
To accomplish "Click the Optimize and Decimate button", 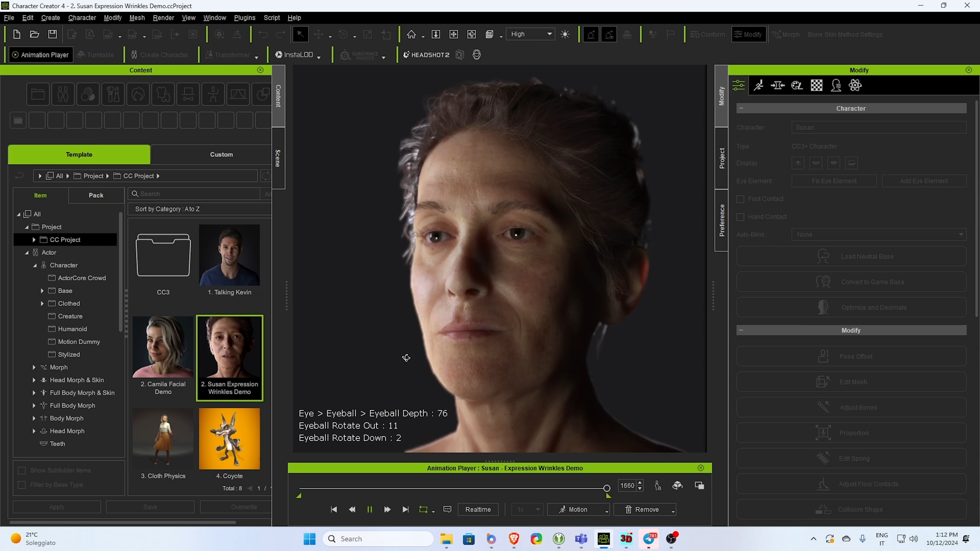I will pyautogui.click(x=851, y=308).
